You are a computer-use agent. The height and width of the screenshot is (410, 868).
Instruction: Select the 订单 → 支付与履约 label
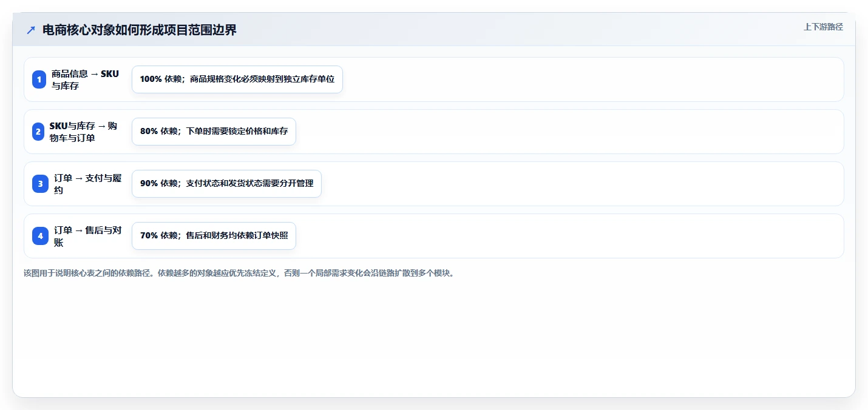pyautogui.click(x=88, y=184)
